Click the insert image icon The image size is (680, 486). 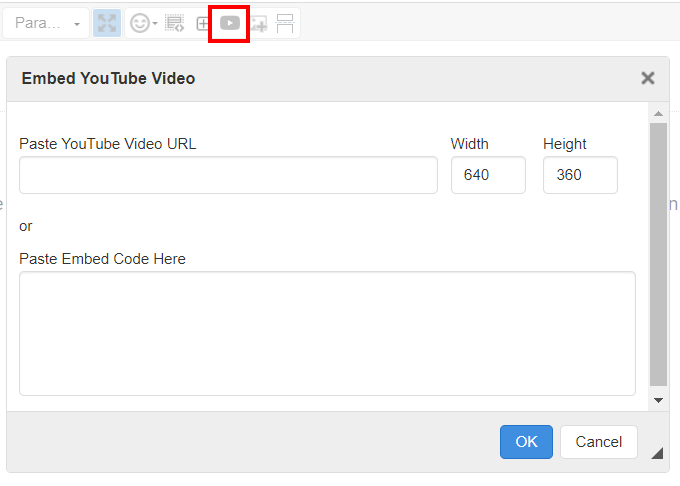(x=258, y=23)
